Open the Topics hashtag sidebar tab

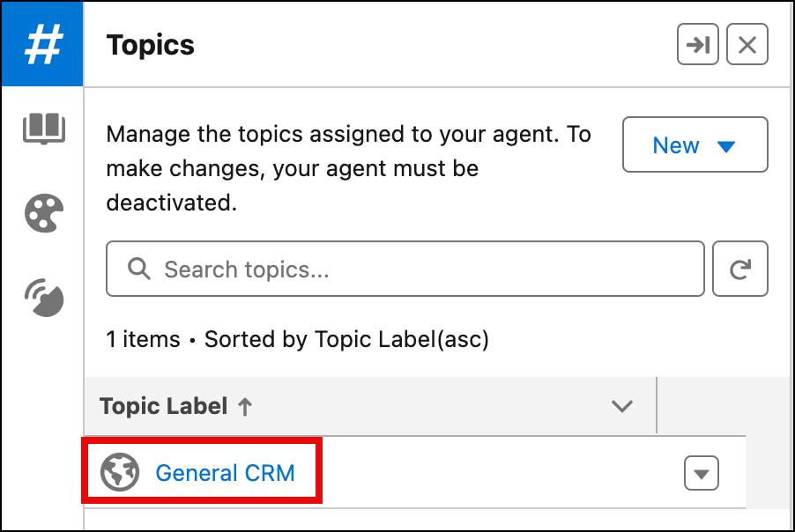(x=42, y=44)
